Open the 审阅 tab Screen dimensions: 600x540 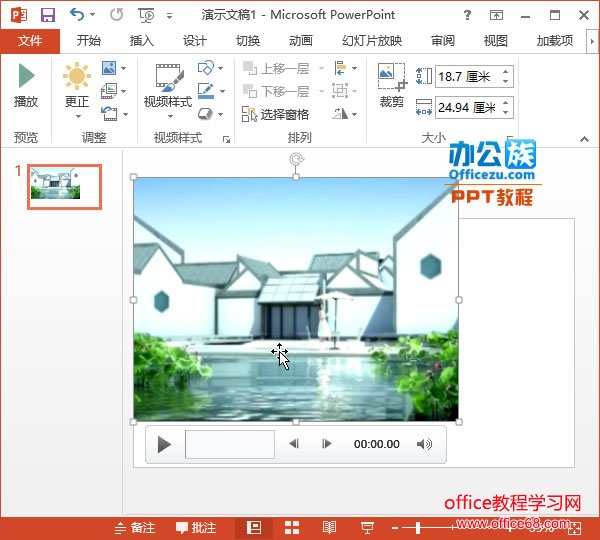click(x=443, y=41)
